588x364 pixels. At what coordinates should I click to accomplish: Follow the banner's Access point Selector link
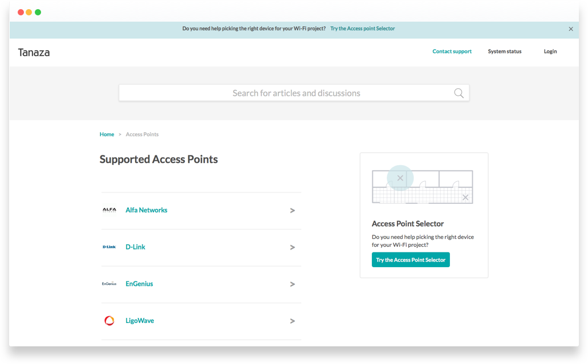tap(362, 28)
